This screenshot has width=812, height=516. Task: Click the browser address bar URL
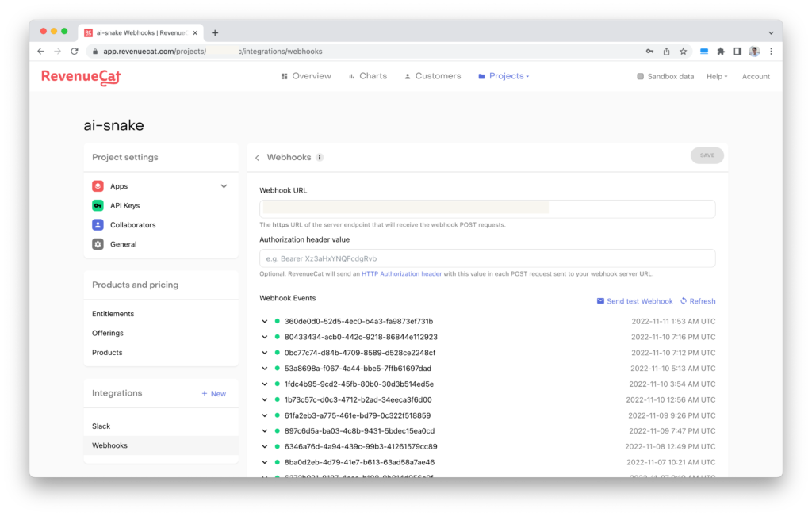pyautogui.click(x=213, y=52)
